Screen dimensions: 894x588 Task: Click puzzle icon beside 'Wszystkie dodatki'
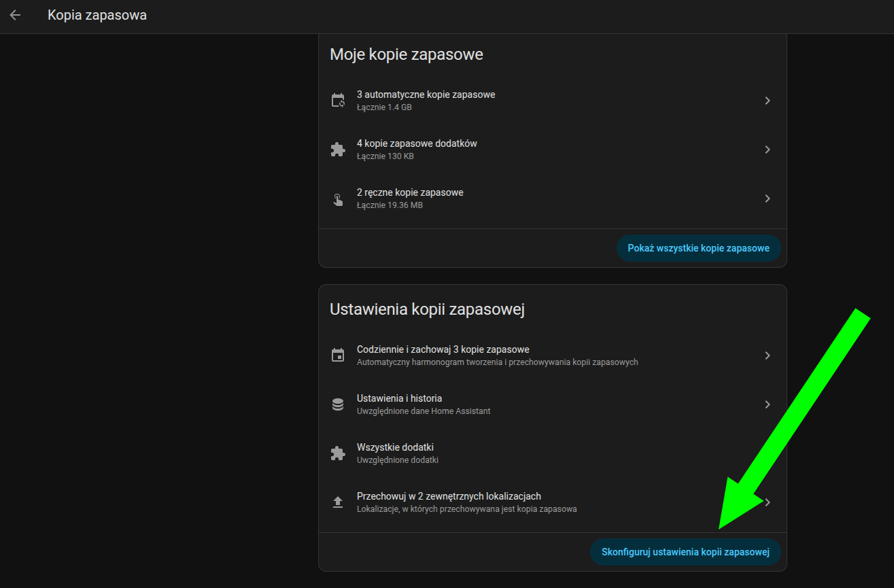pyautogui.click(x=338, y=453)
